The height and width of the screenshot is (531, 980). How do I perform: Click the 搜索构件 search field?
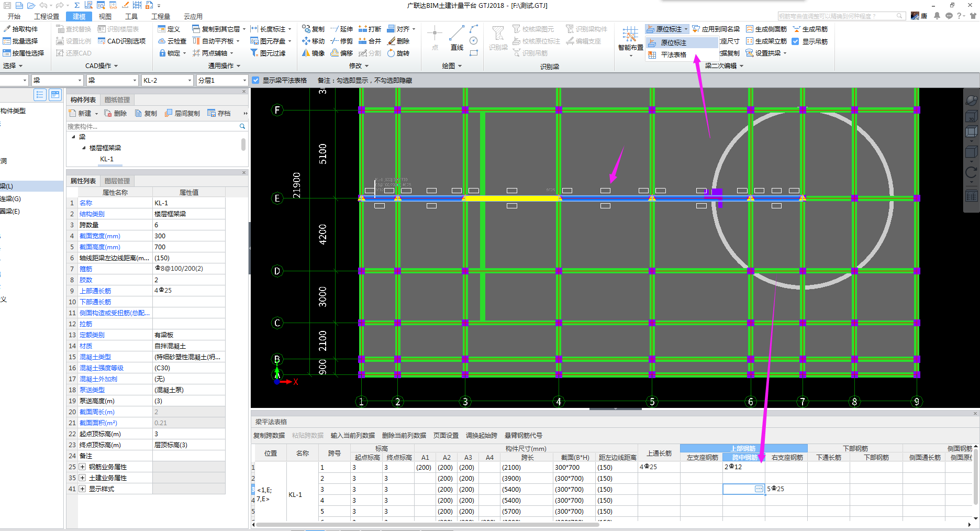152,127
